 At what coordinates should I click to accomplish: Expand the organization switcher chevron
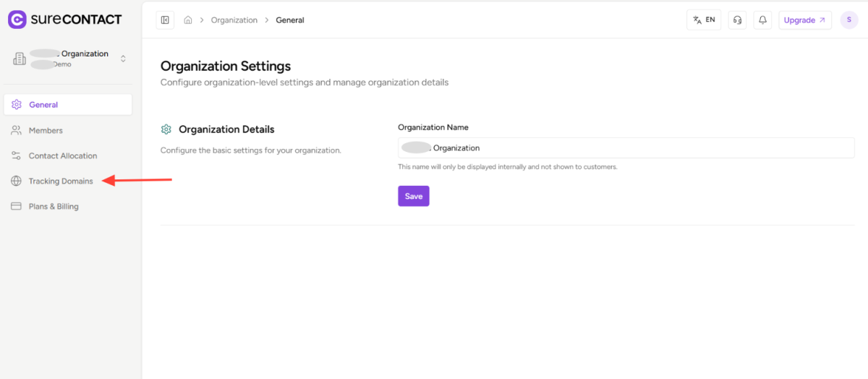(123, 59)
